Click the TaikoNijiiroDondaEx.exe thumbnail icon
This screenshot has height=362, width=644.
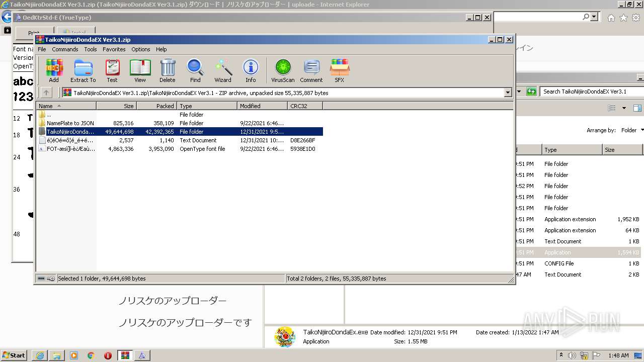[285, 337]
